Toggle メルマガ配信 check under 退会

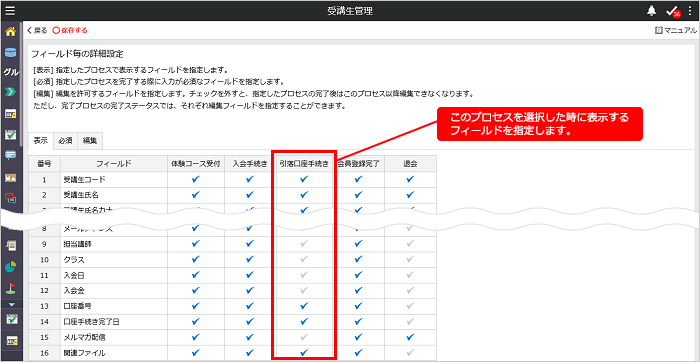coord(410,337)
